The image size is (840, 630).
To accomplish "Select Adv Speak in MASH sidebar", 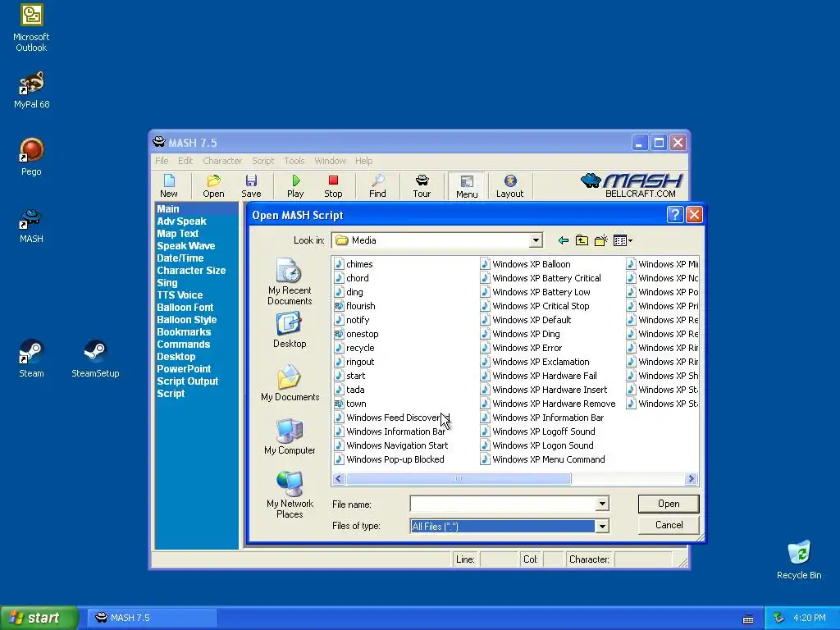I will click(x=181, y=221).
